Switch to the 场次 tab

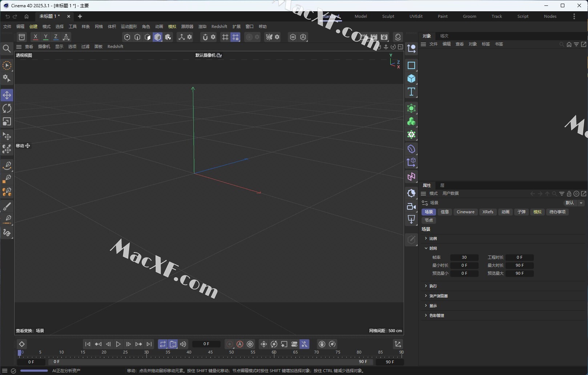[444, 36]
